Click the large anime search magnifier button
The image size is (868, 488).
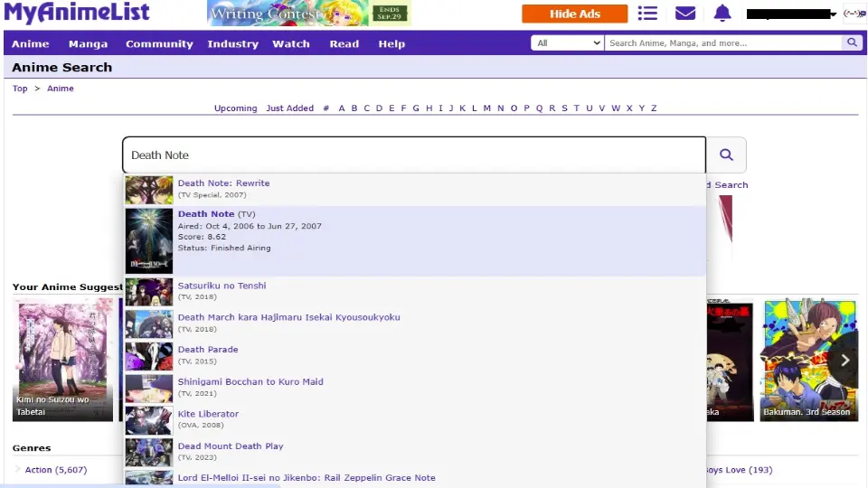726,155
